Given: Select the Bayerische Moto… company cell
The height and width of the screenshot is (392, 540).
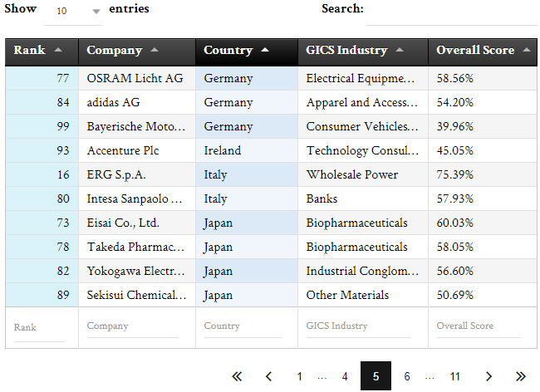Looking at the screenshot, I should 137,126.
